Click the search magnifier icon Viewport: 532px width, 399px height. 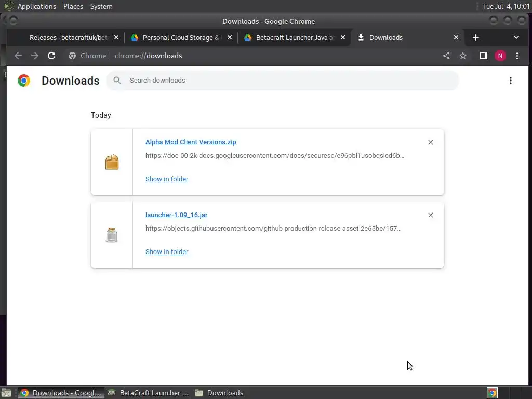pos(117,80)
